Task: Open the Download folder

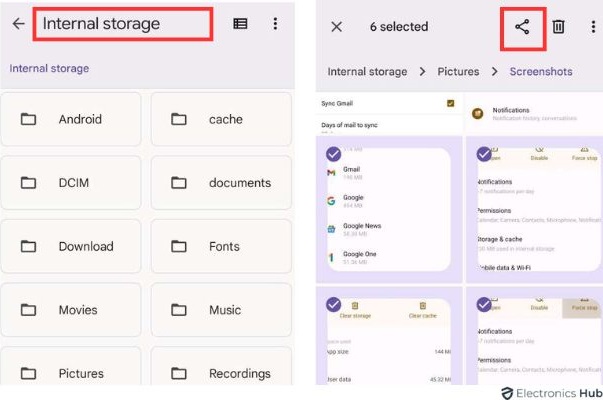Action: click(71, 246)
